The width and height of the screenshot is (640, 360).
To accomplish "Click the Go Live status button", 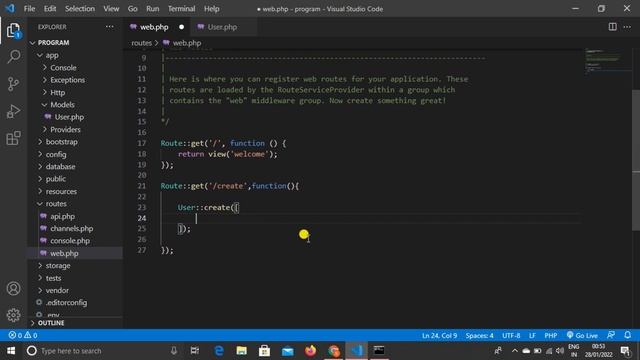I will tap(582, 335).
